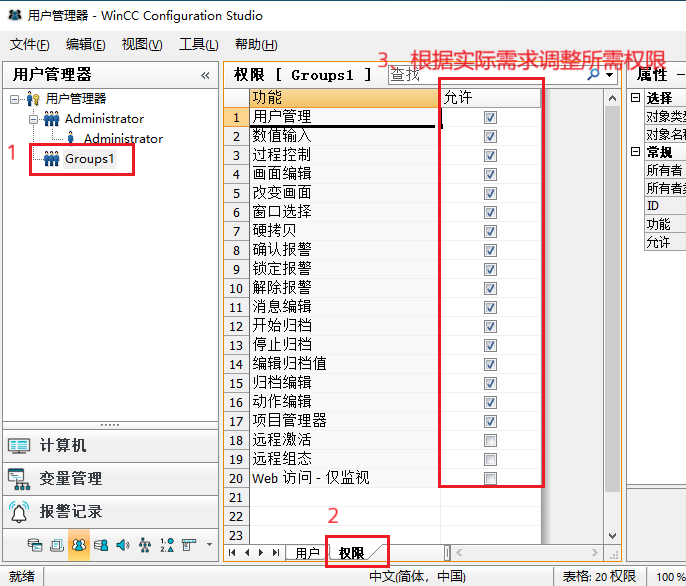Screen dimensions: 686x586
Task: Open the 文件(F) menu
Action: click(30, 44)
